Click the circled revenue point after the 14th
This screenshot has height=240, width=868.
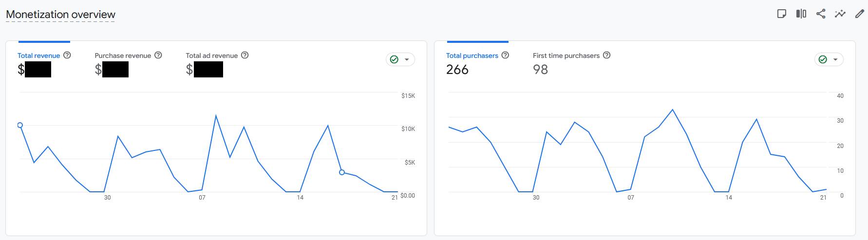(342, 172)
